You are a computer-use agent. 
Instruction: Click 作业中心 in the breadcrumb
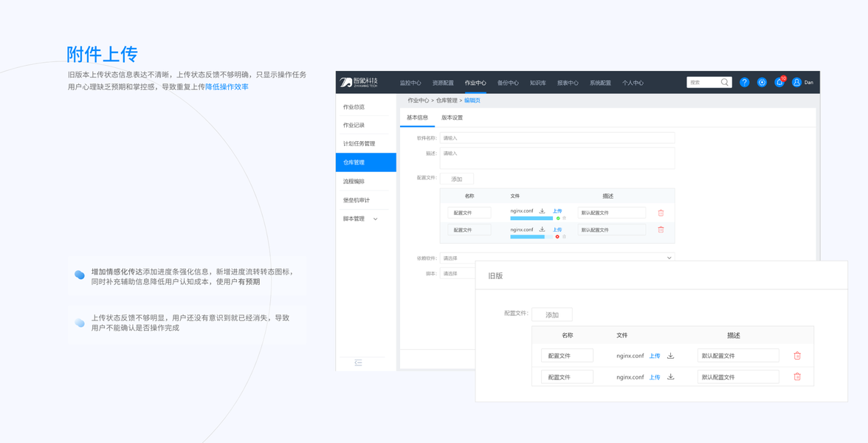click(x=418, y=100)
